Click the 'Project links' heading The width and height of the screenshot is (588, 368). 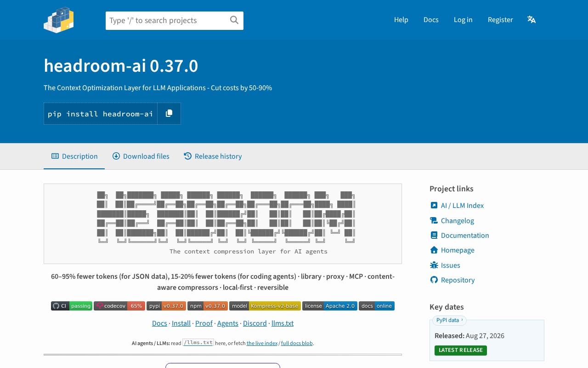[452, 189]
